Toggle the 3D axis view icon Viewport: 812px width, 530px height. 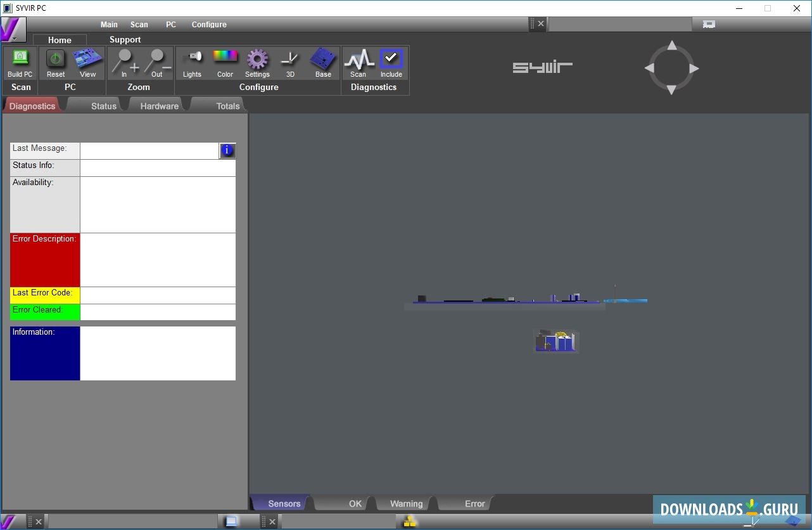coord(290,63)
